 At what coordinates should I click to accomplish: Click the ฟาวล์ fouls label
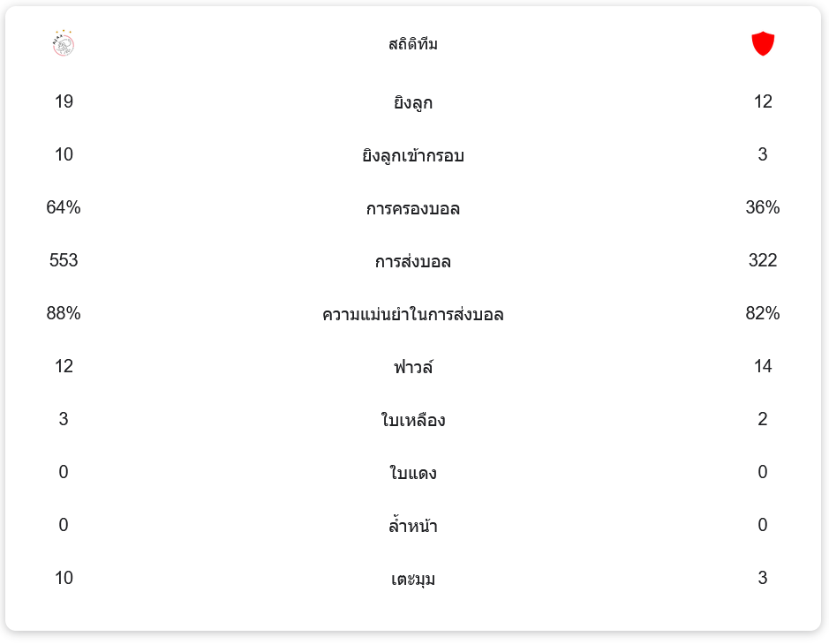pos(413,367)
